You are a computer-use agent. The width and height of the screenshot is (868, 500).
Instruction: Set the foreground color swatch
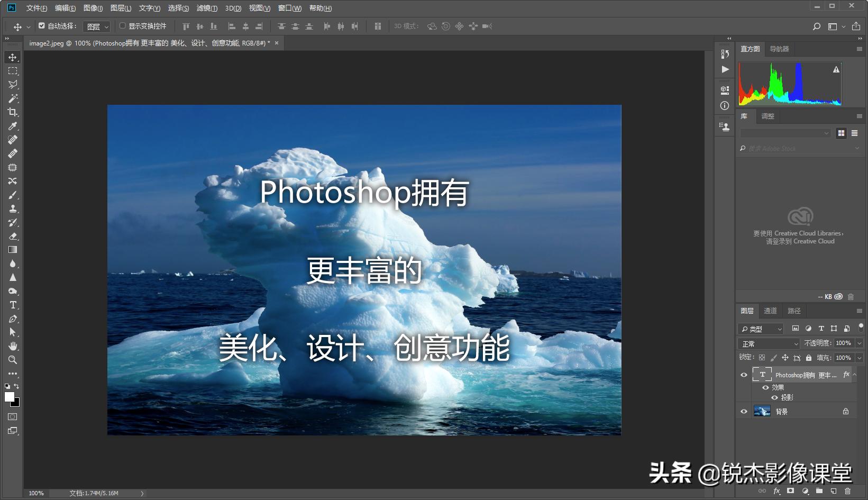pyautogui.click(x=10, y=398)
